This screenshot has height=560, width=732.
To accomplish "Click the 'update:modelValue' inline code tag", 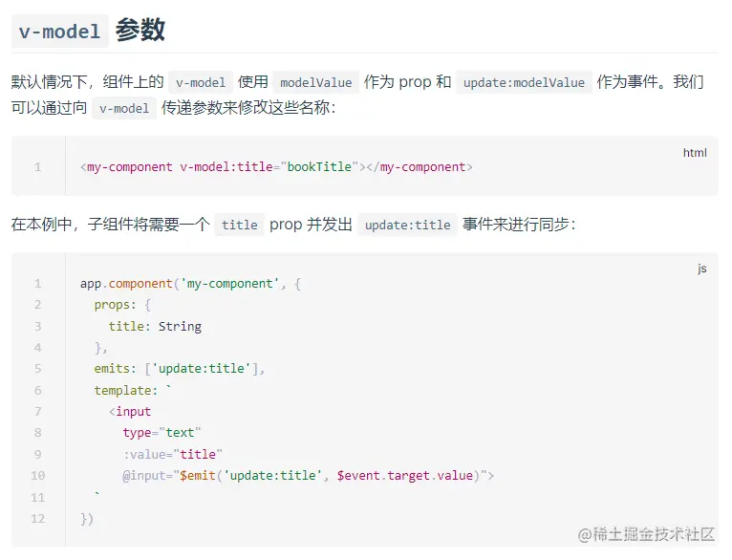I will pos(524,83).
